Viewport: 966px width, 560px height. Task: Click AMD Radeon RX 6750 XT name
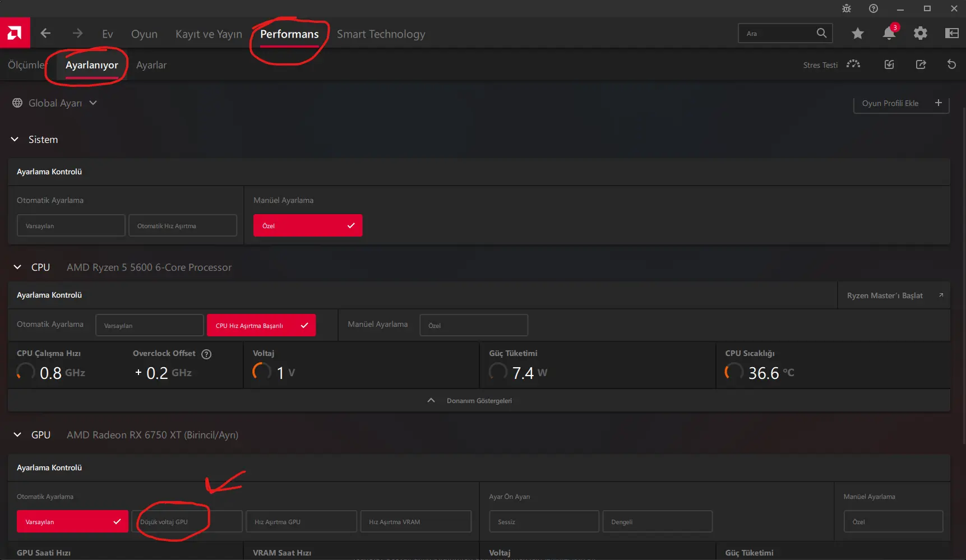point(152,435)
